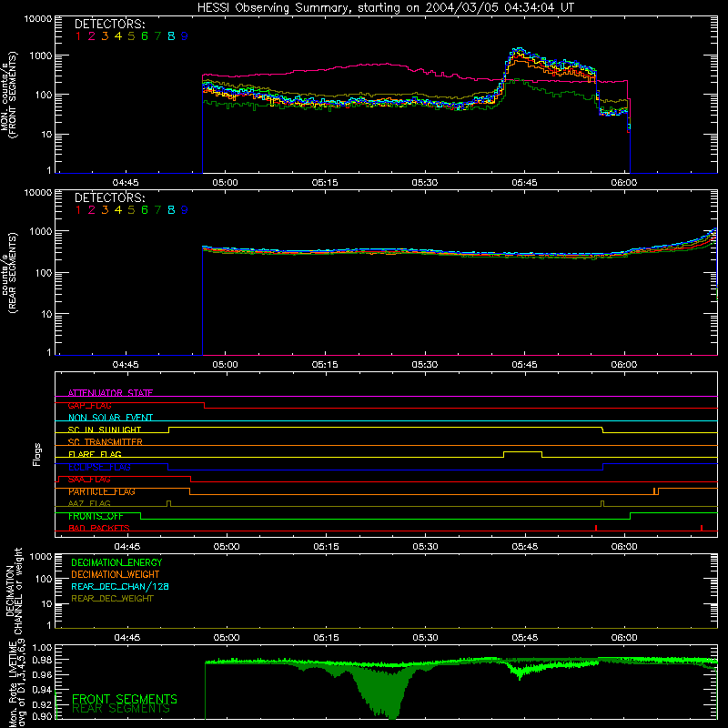Click FRONT SEGMENTS label in livetime plot
728x728 pixels.
coord(125,699)
